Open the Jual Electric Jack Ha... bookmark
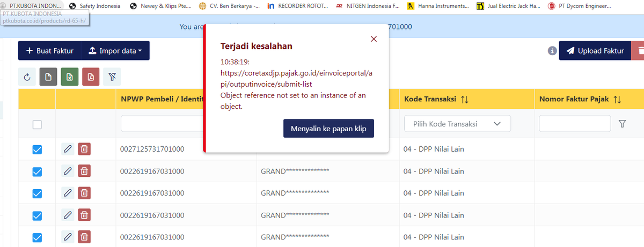Image resolution: width=644 pixels, height=247 pixels. [x=508, y=6]
